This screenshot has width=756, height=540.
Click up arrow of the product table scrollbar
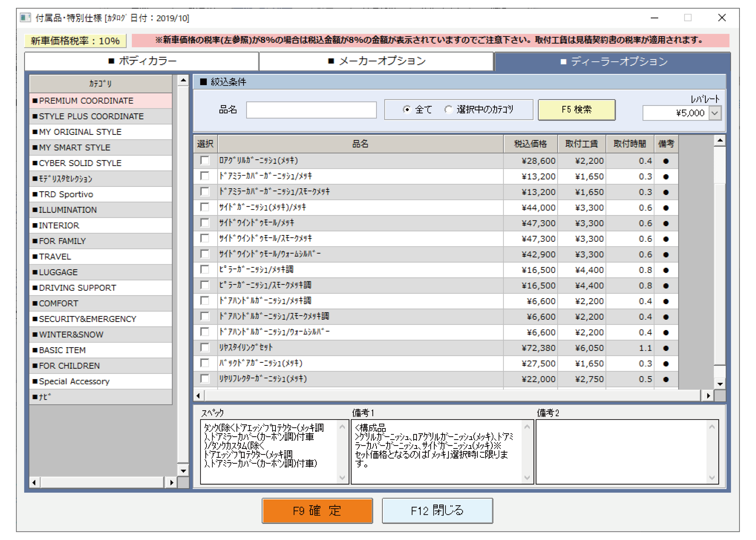click(720, 141)
